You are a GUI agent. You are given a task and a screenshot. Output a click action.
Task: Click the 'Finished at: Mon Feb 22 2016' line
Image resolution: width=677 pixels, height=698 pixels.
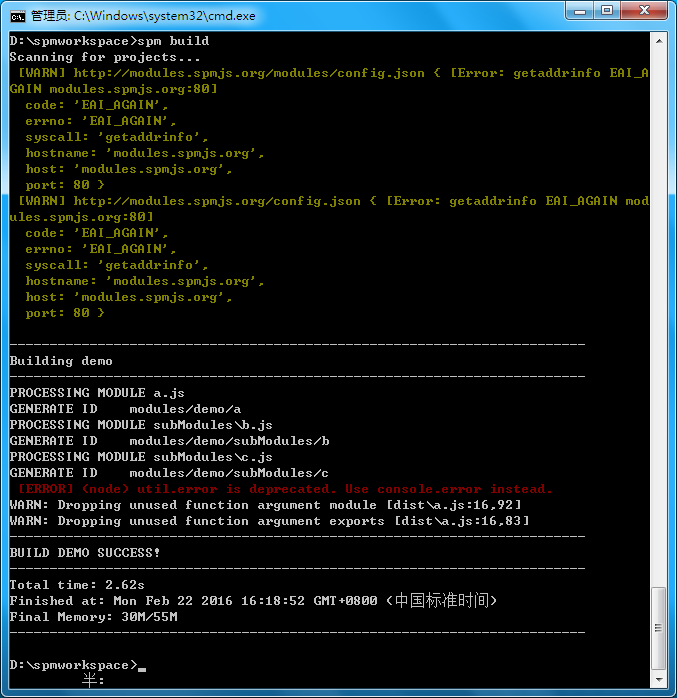253,601
